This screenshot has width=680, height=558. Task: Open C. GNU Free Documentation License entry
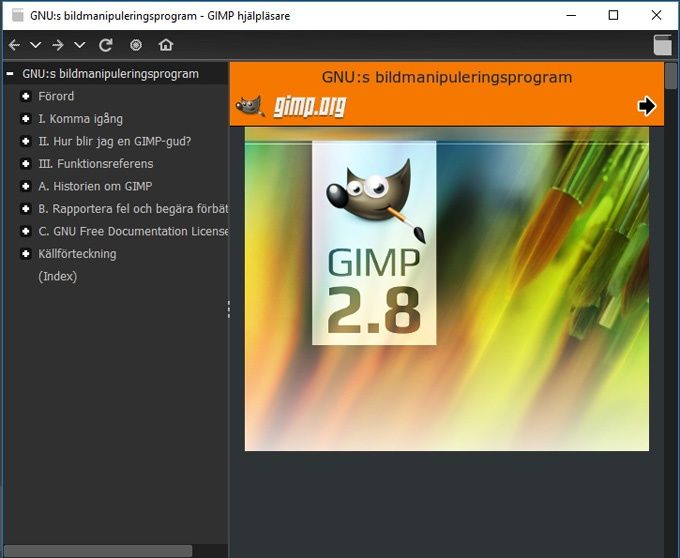(133, 232)
